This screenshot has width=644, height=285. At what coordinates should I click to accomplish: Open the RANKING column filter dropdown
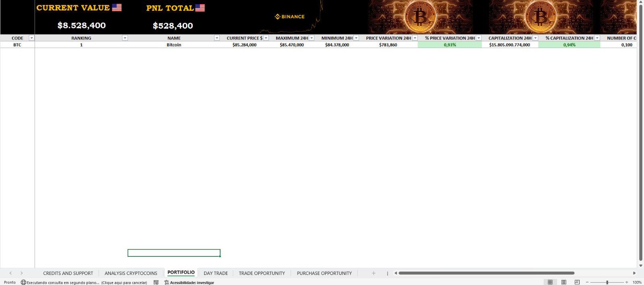125,38
